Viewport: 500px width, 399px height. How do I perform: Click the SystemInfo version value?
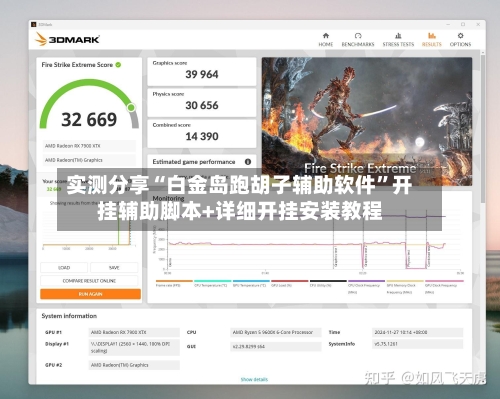(x=417, y=344)
